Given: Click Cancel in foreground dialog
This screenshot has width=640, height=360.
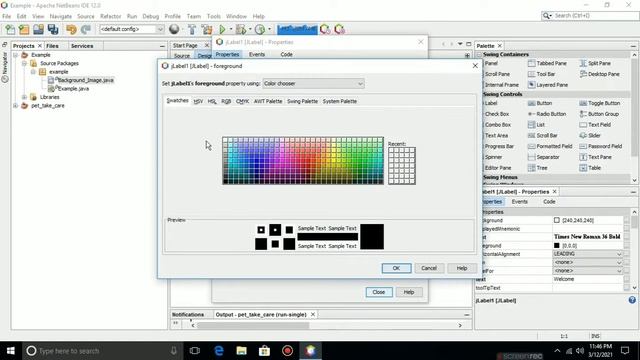Looking at the screenshot, I should [x=429, y=268].
